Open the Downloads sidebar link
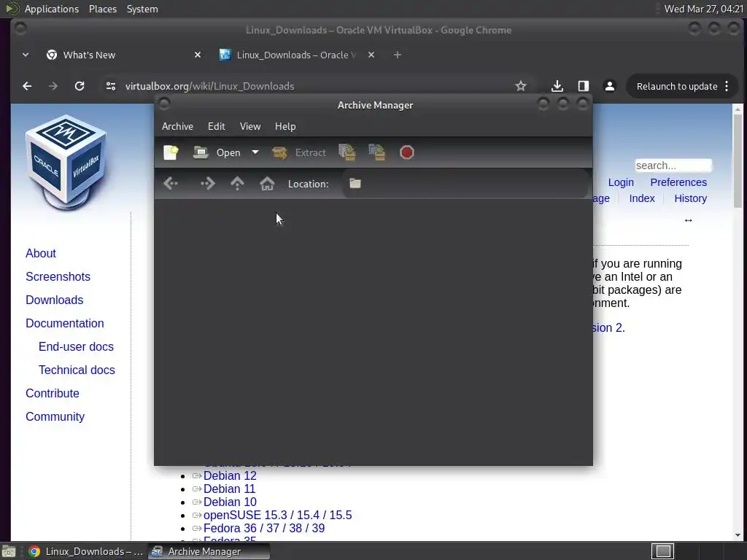 pos(54,300)
